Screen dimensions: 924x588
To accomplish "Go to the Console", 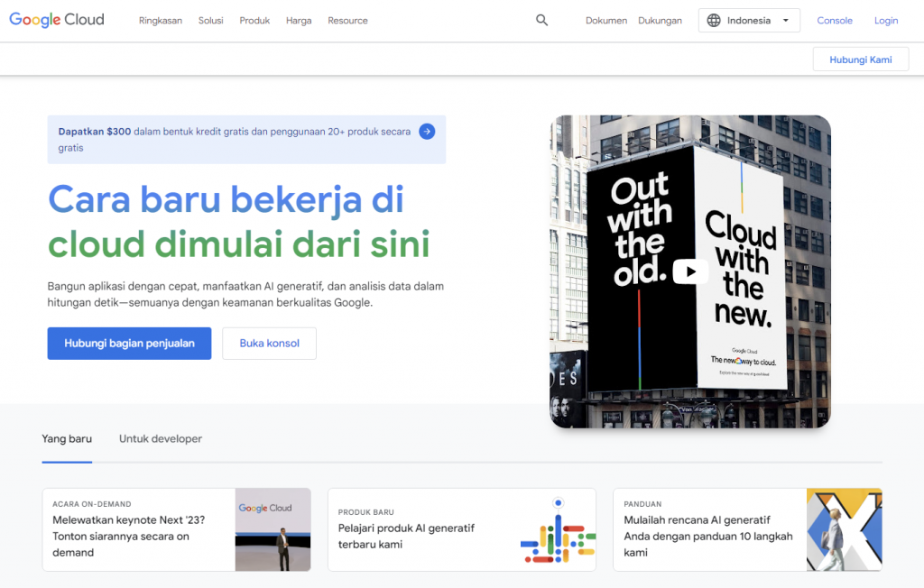I will click(x=835, y=20).
